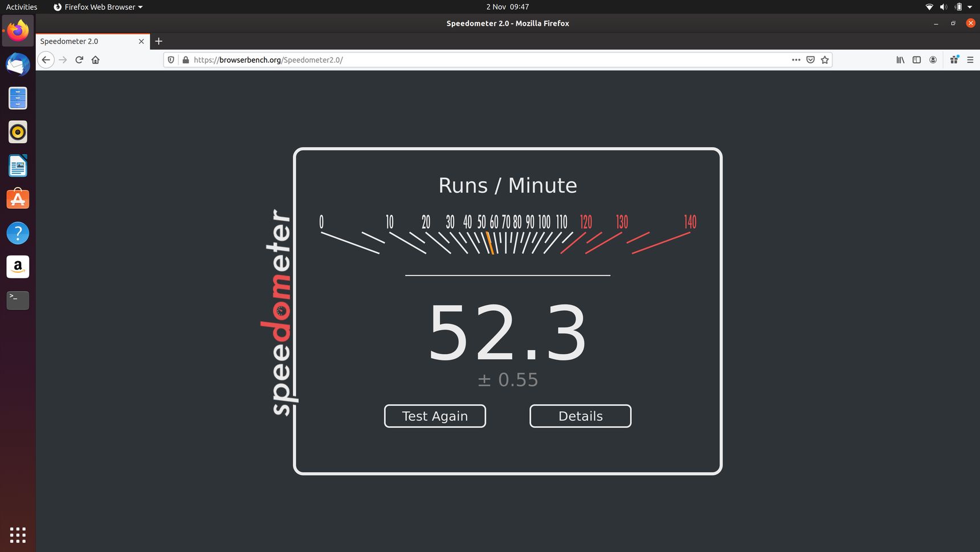Open Files manager from dock
The image size is (980, 552).
tap(18, 98)
